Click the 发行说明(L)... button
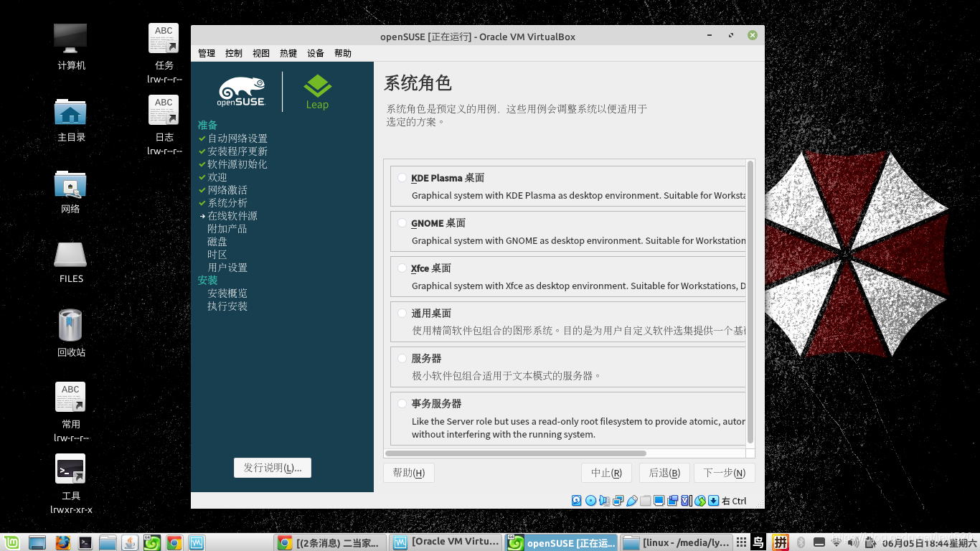This screenshot has width=980, height=551. (273, 468)
